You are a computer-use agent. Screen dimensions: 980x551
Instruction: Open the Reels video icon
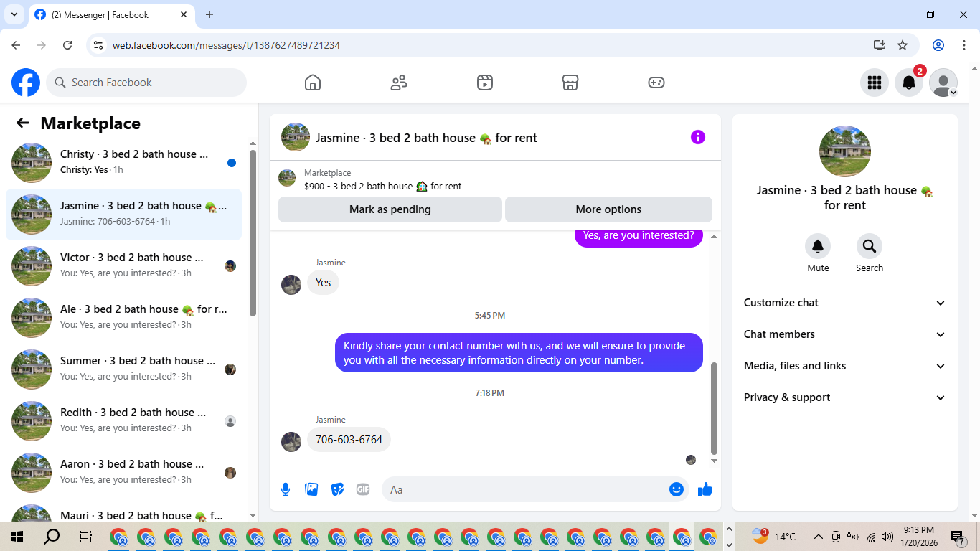click(485, 83)
